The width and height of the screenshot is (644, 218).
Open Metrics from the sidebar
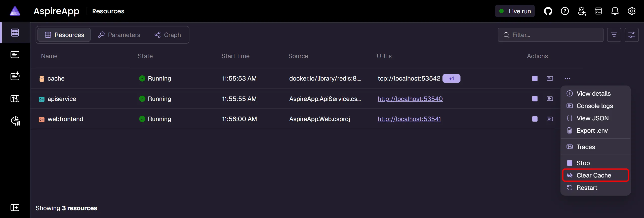(15, 121)
